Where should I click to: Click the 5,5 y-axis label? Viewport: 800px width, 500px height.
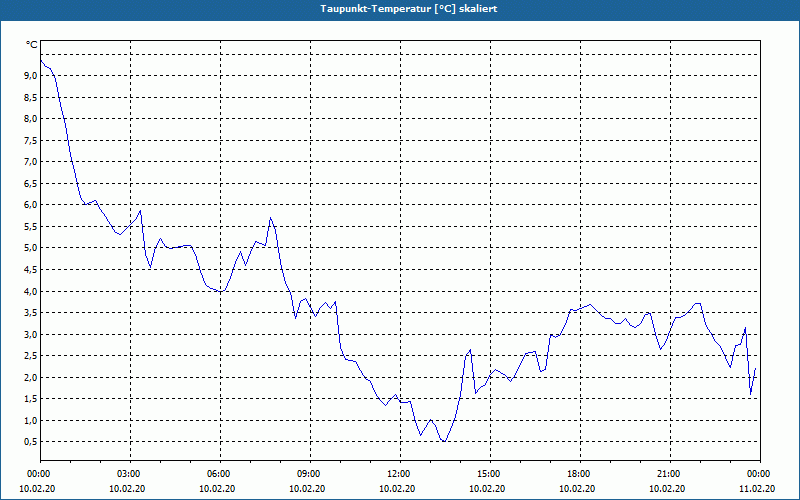coord(31,227)
